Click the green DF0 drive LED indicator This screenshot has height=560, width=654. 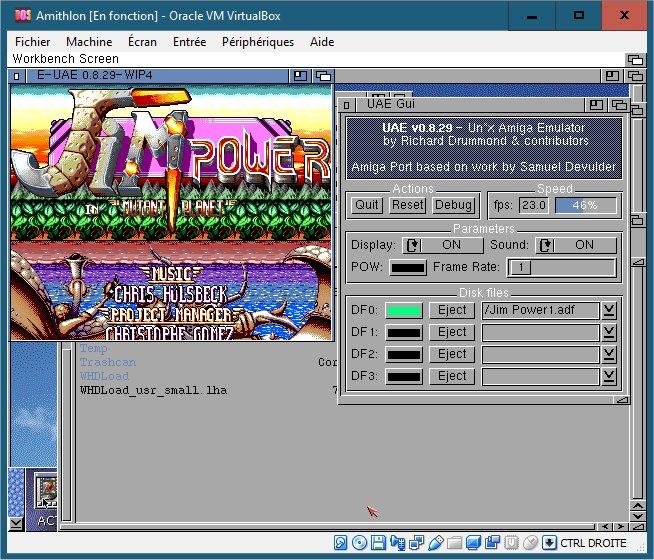click(x=404, y=311)
